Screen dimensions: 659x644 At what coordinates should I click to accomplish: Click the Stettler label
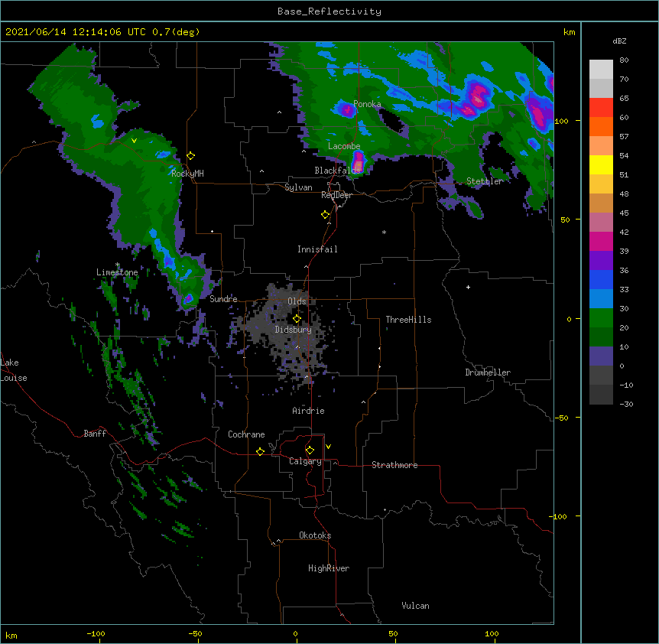click(485, 181)
